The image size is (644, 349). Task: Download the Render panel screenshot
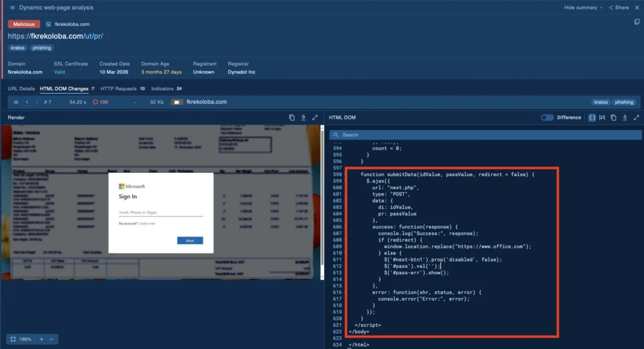[x=303, y=118]
